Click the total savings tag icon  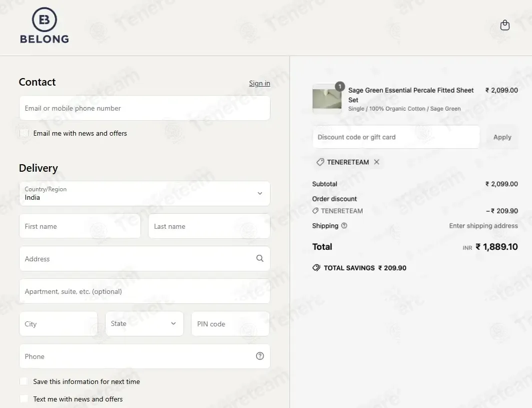coord(316,268)
